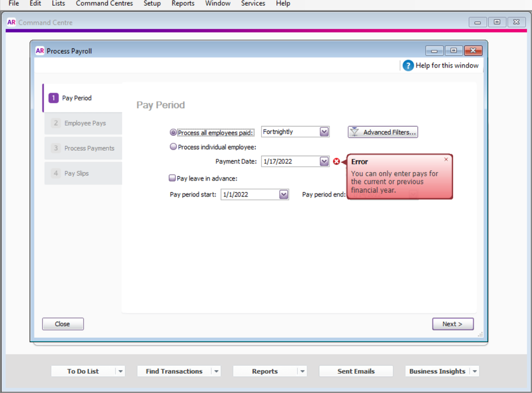The height and width of the screenshot is (393, 532).
Task: Click the Advanced Filters funnel icon
Action: coord(355,132)
